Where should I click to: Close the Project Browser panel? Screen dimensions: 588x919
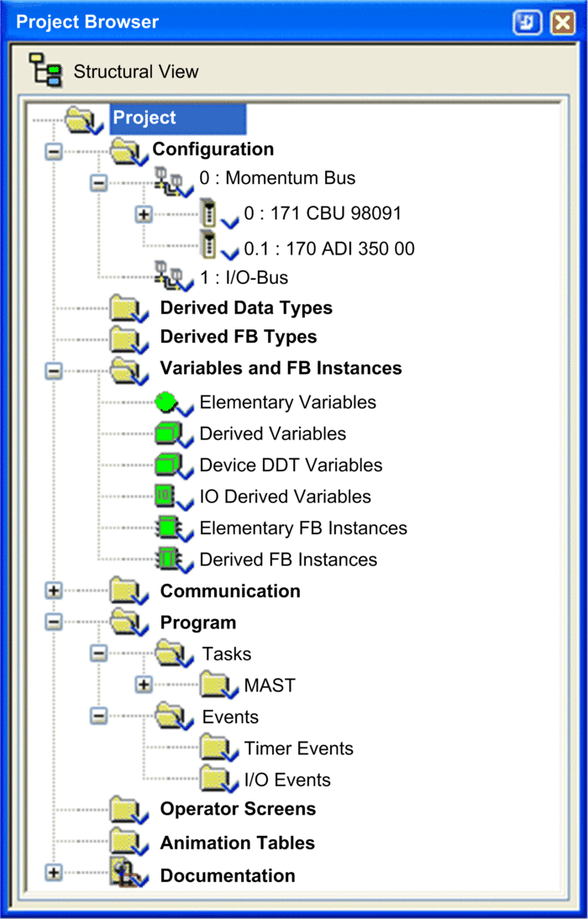563,23
